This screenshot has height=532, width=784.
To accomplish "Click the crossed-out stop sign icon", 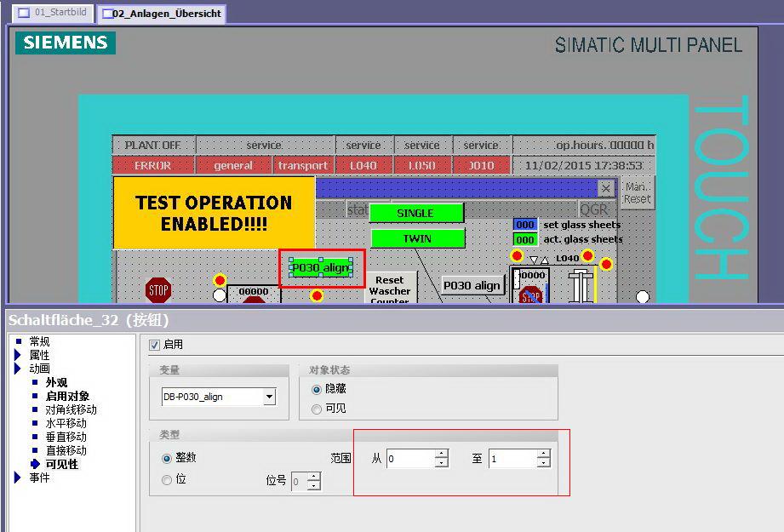I will point(531,295).
